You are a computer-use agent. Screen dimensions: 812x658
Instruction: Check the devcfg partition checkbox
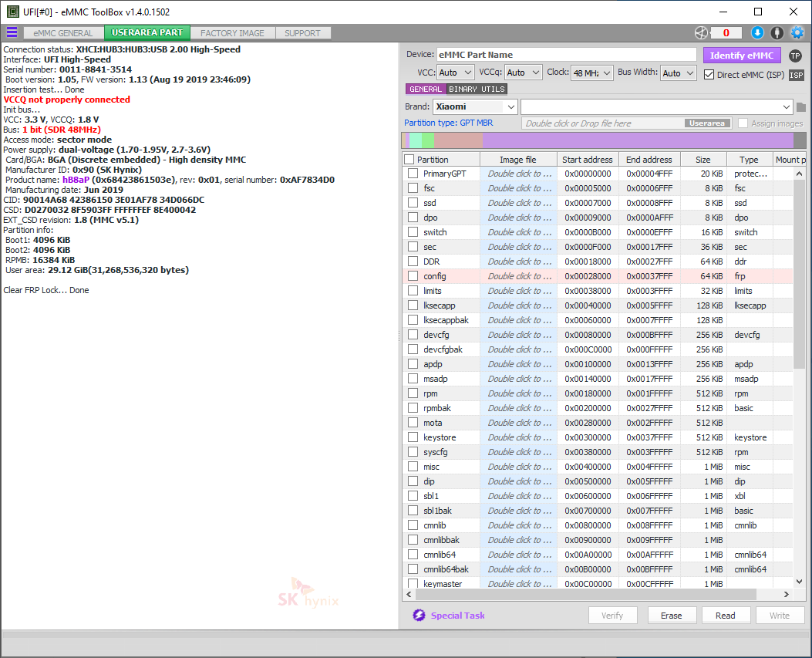pyautogui.click(x=413, y=335)
